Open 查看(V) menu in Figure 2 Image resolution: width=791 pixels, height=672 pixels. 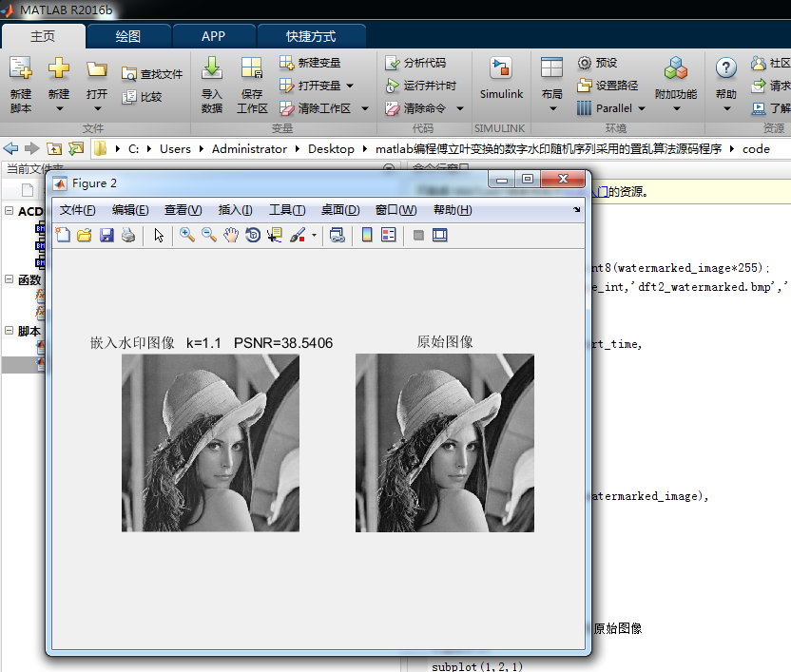coord(183,210)
